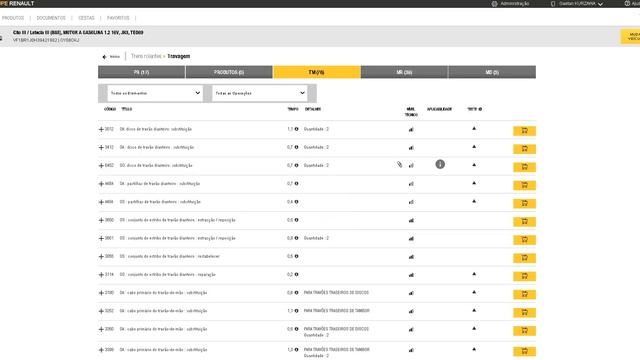Expand the estribo extracção/reposição 0,5 row
The image size is (640, 360).
(101, 220)
